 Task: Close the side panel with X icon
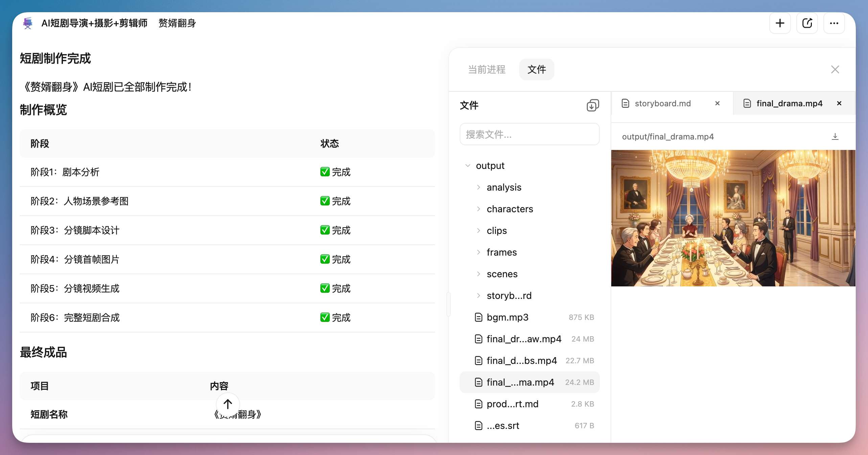pos(835,69)
